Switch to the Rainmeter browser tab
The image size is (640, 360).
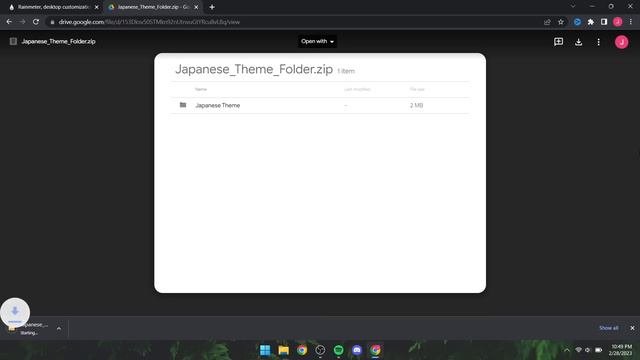53,7
